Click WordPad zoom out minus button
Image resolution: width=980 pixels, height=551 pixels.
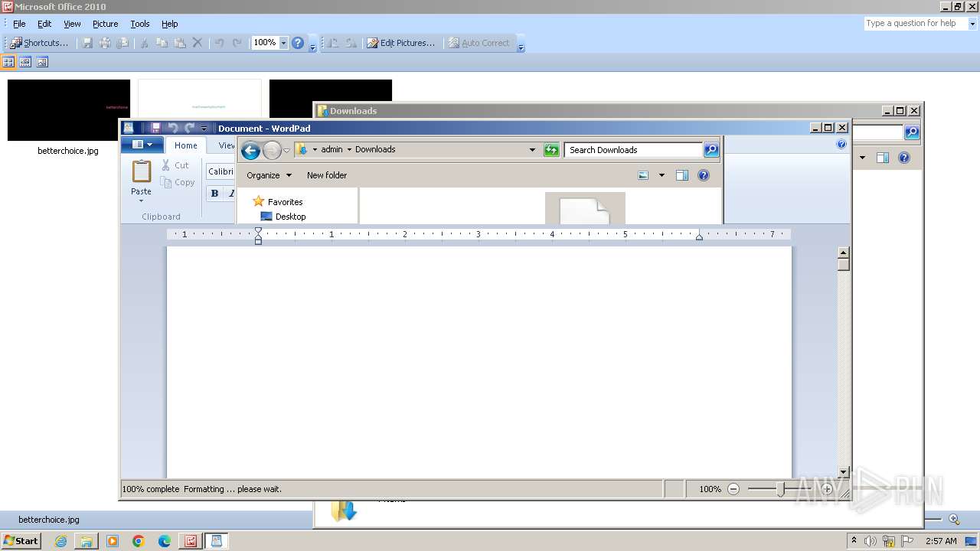click(x=733, y=489)
